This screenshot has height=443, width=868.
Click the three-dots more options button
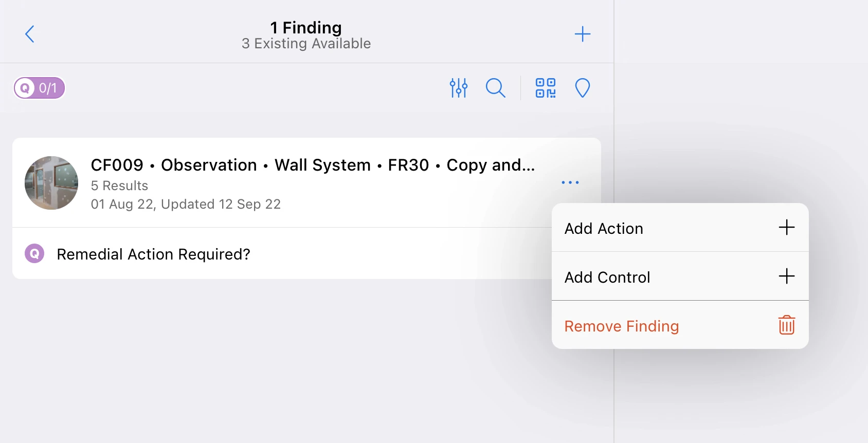click(x=570, y=182)
